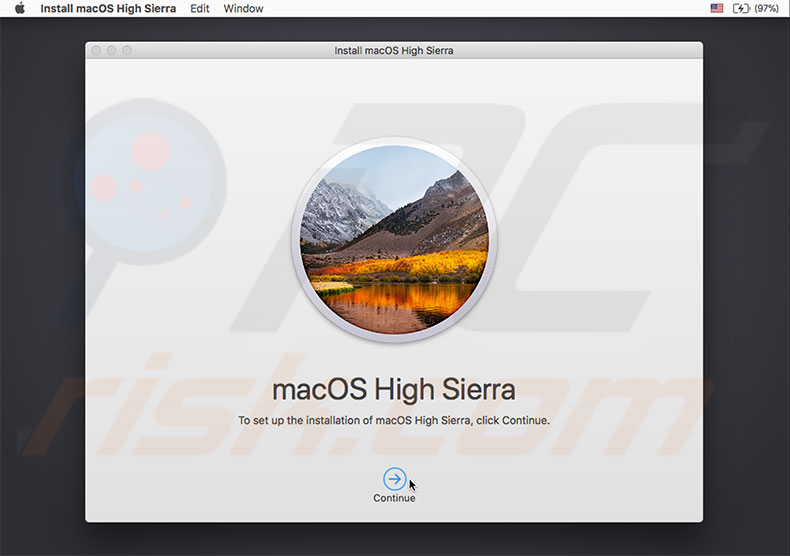The image size is (790, 556).
Task: Click the US flag input source icon
Action: click(x=716, y=8)
